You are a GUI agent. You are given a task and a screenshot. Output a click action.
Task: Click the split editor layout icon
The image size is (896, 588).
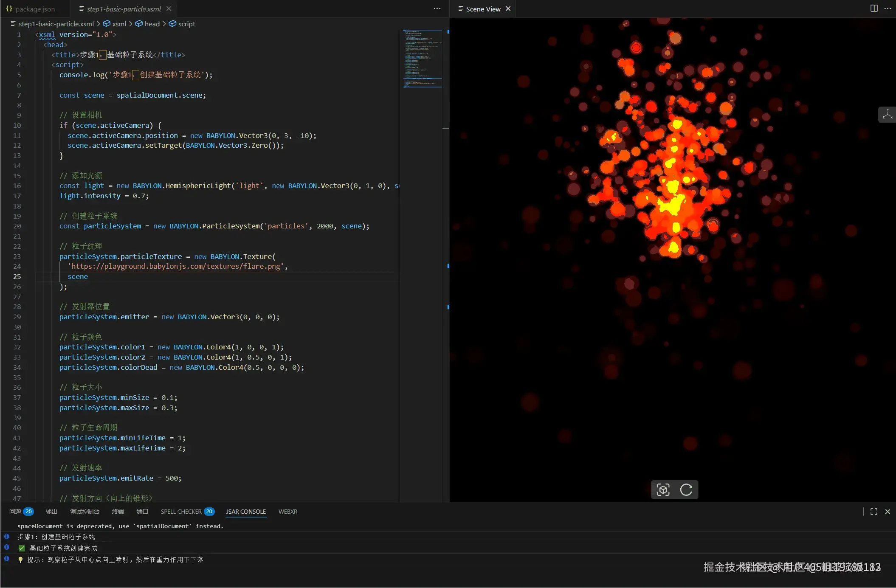coord(874,8)
